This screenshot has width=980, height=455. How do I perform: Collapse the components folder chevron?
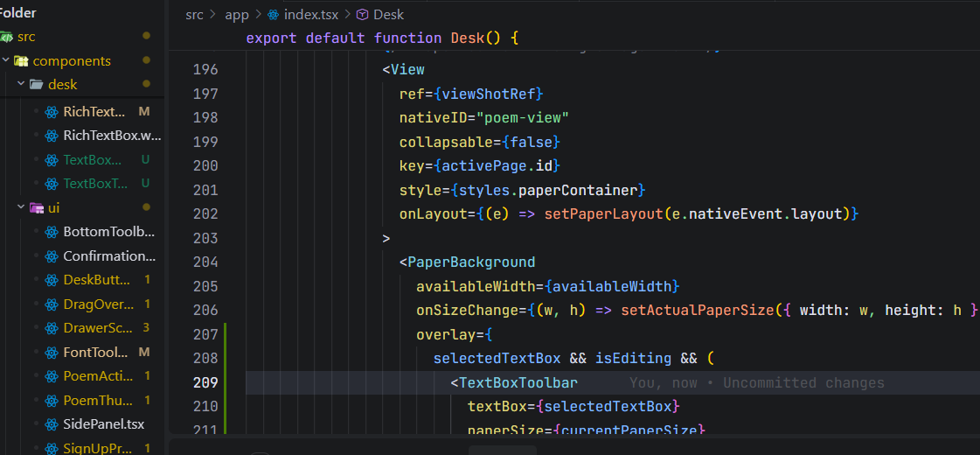(x=6, y=60)
